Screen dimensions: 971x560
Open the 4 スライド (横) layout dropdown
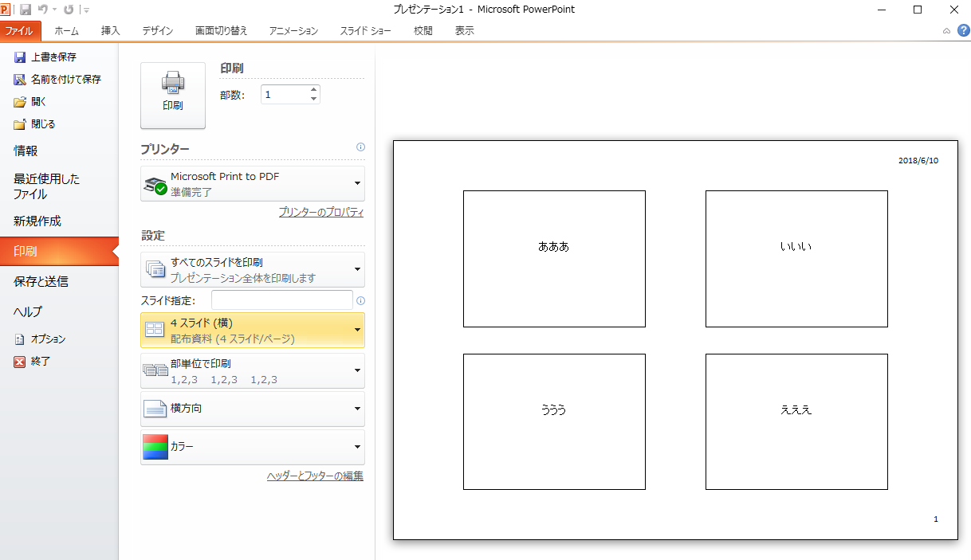click(252, 330)
